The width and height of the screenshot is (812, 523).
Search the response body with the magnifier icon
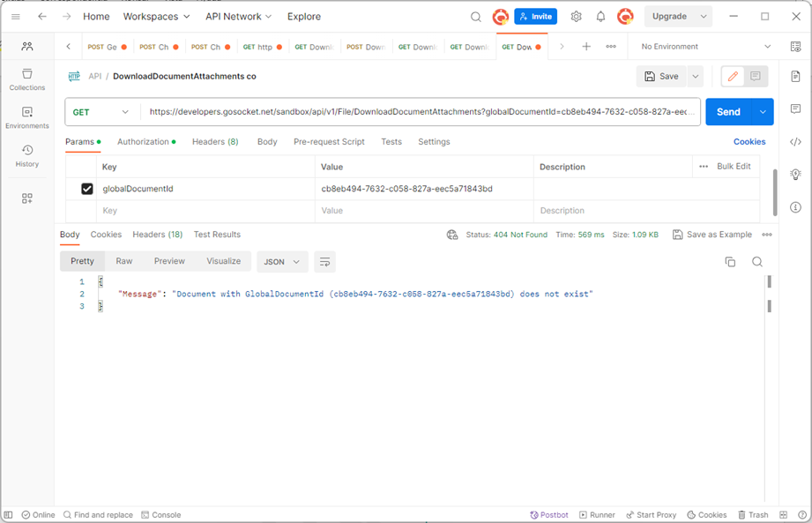[757, 262]
